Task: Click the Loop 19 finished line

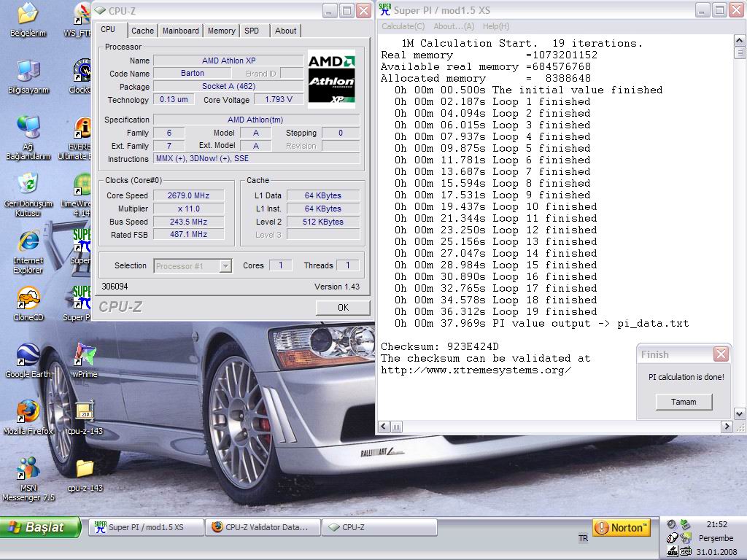Action: click(496, 312)
